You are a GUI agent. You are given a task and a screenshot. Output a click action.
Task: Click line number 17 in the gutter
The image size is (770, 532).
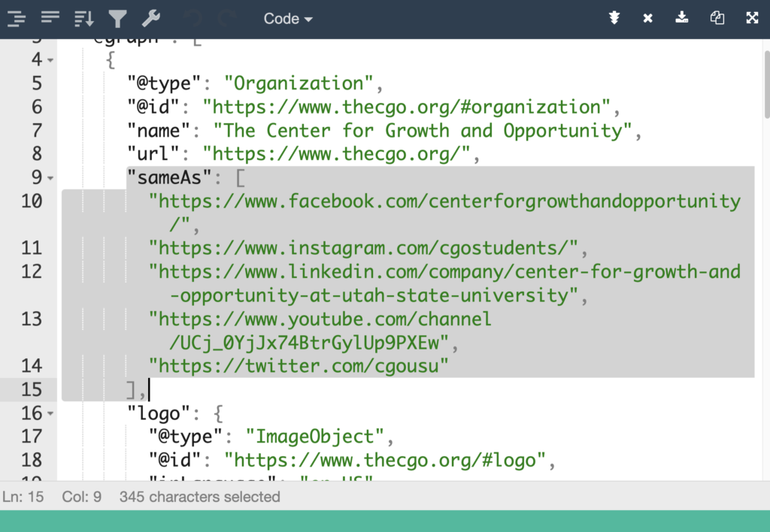(x=32, y=437)
